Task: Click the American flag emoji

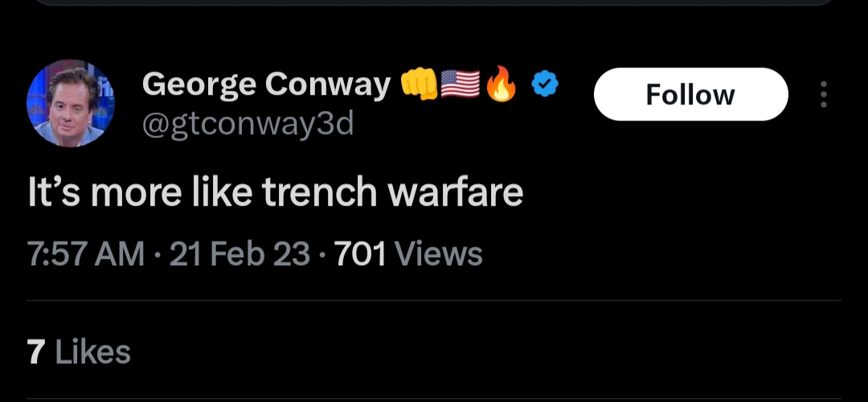Action: pos(461,84)
